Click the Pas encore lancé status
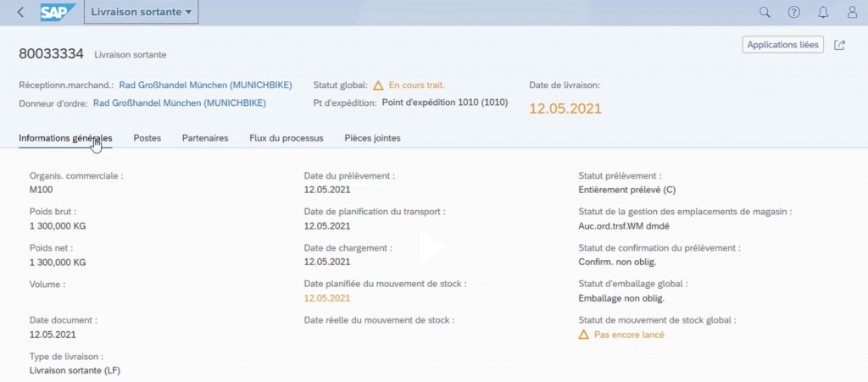 628,335
